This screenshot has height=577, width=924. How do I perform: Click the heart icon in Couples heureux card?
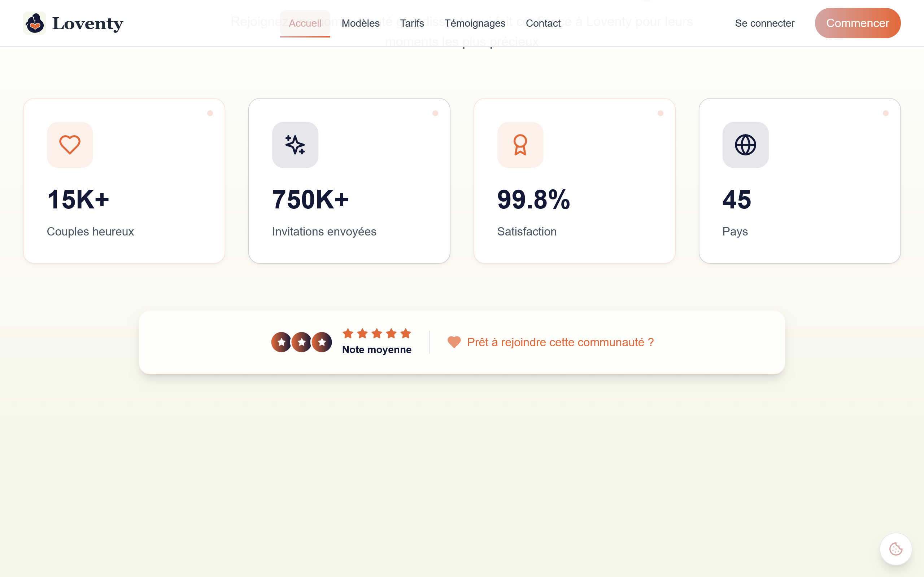(70, 145)
